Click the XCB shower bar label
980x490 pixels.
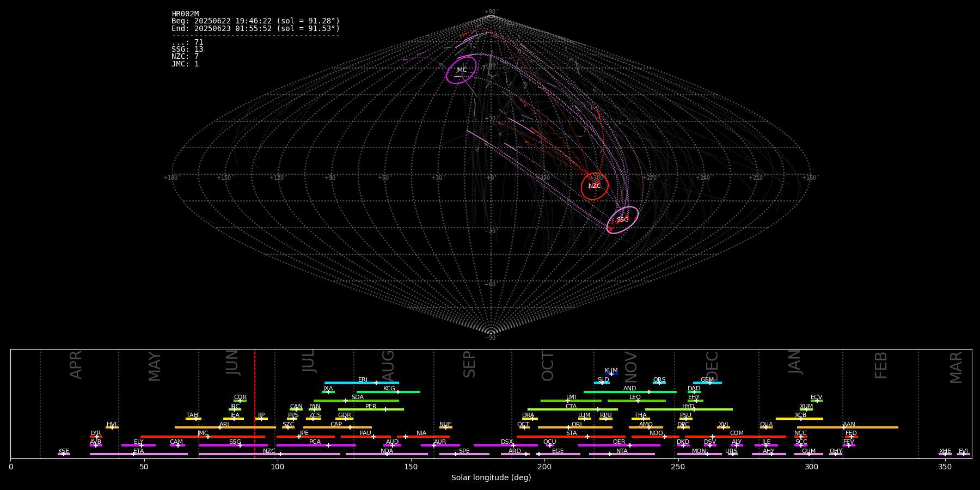point(800,415)
